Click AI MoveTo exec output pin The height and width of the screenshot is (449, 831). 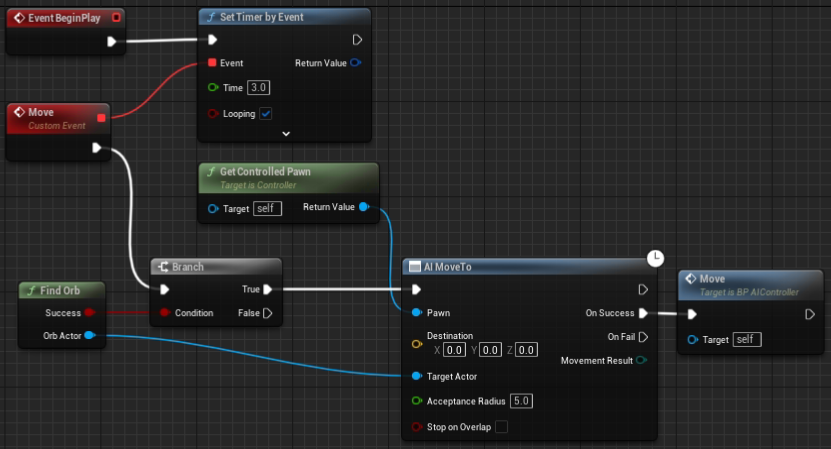643,289
